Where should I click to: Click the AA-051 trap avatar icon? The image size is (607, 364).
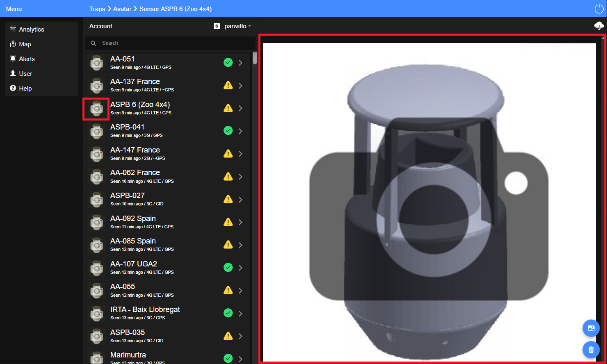pos(97,63)
